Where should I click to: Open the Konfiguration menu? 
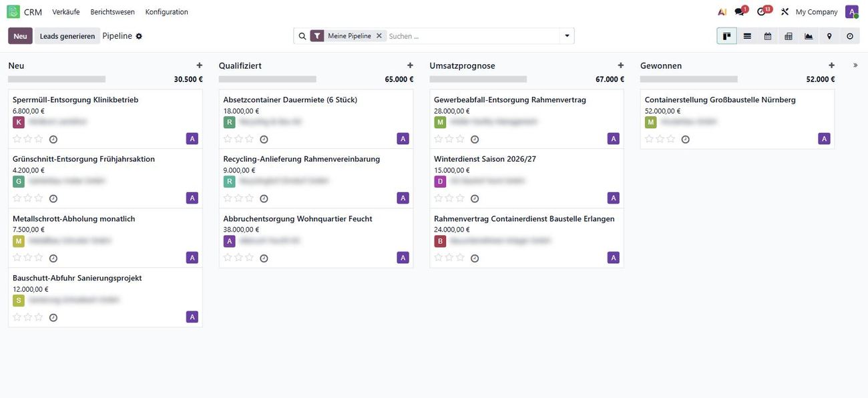(166, 12)
